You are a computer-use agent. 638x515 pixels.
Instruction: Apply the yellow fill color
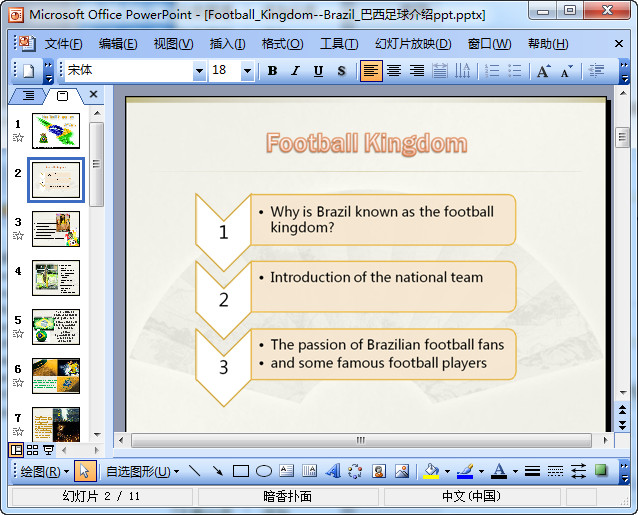[x=431, y=471]
